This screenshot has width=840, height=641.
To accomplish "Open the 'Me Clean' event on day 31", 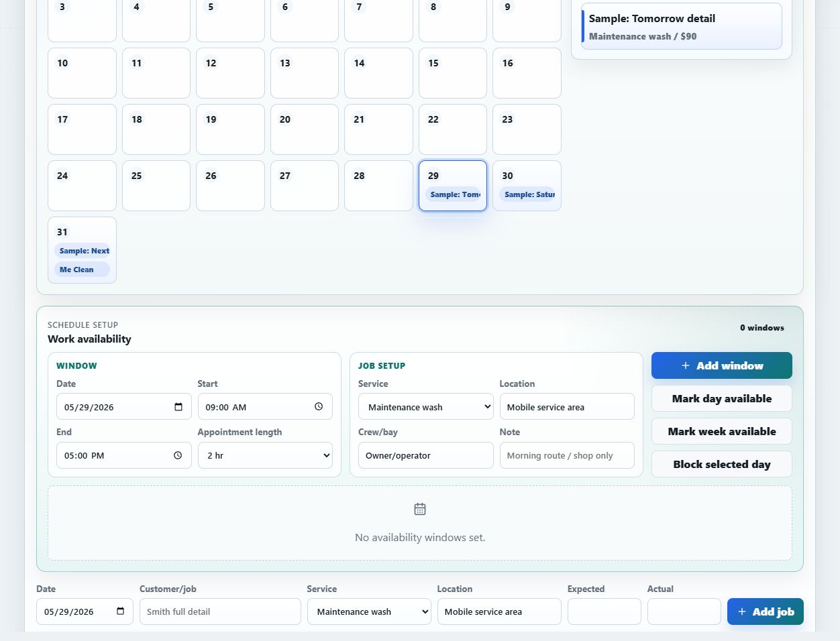I will tap(82, 270).
